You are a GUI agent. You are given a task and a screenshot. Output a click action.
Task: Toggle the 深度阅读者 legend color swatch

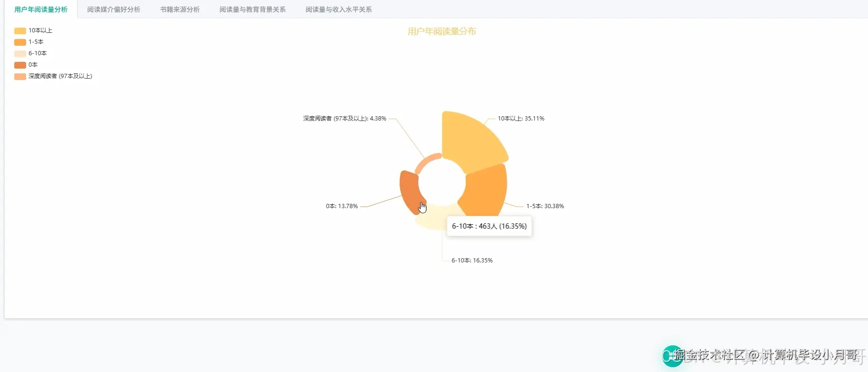click(20, 76)
